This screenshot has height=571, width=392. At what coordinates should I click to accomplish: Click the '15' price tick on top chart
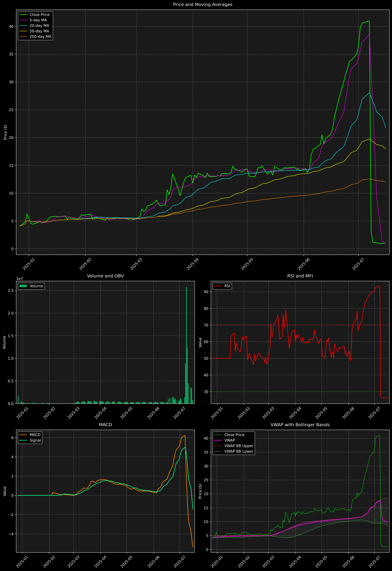(x=11, y=165)
